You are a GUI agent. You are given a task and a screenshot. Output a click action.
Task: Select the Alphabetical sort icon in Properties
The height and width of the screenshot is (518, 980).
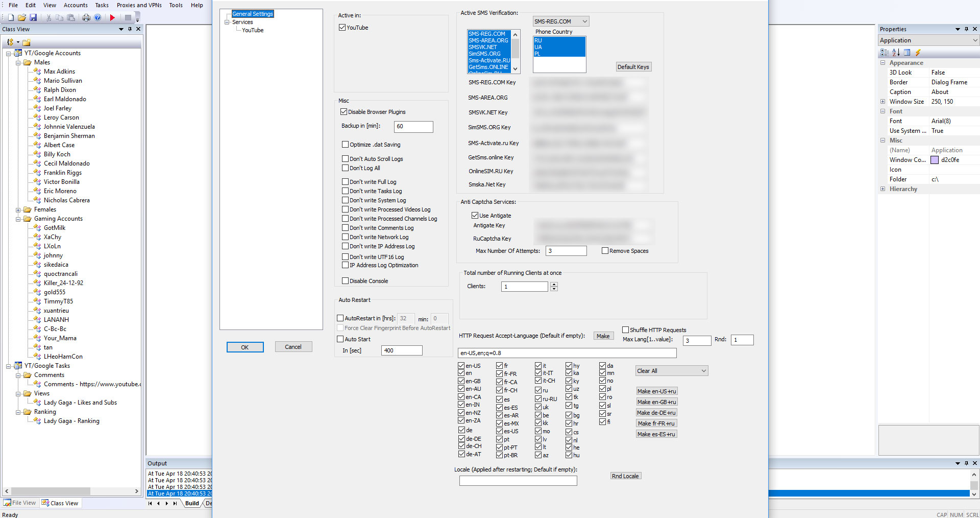point(895,52)
